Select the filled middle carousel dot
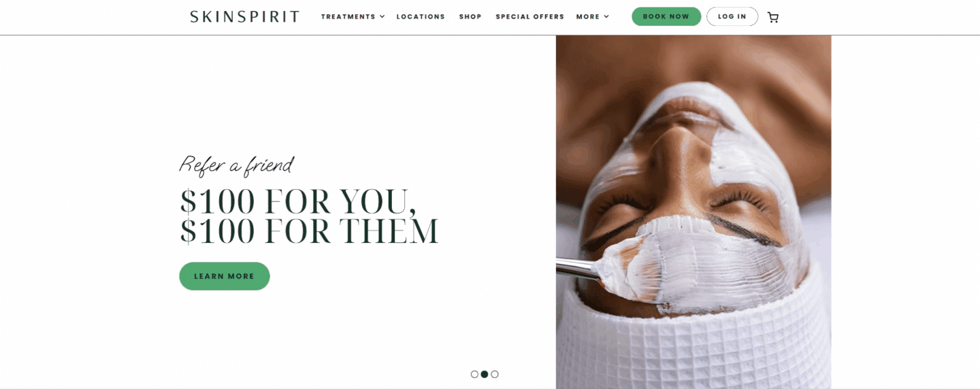 485,374
